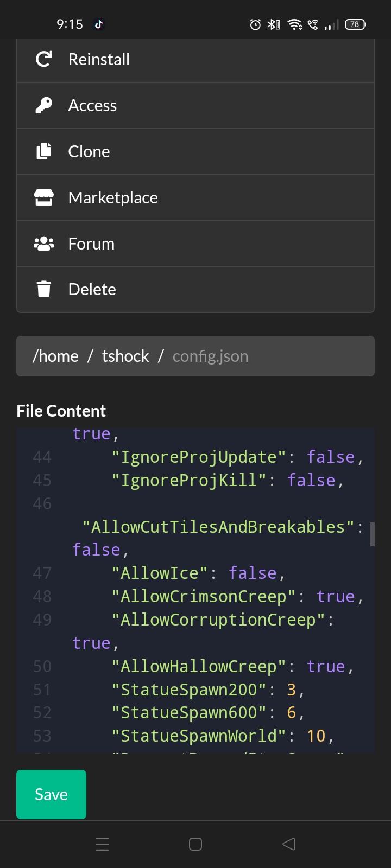391x868 pixels.
Task: Click the code editor scrollbar thumb
Action: (372, 534)
